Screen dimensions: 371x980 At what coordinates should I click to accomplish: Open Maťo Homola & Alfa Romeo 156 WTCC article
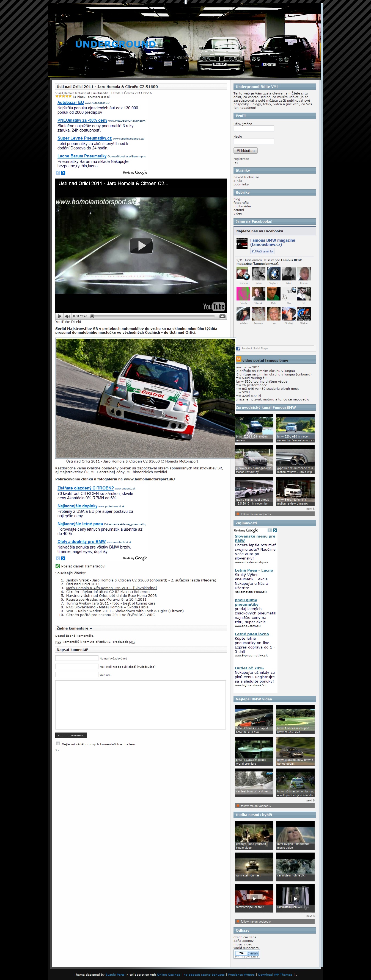point(111,588)
